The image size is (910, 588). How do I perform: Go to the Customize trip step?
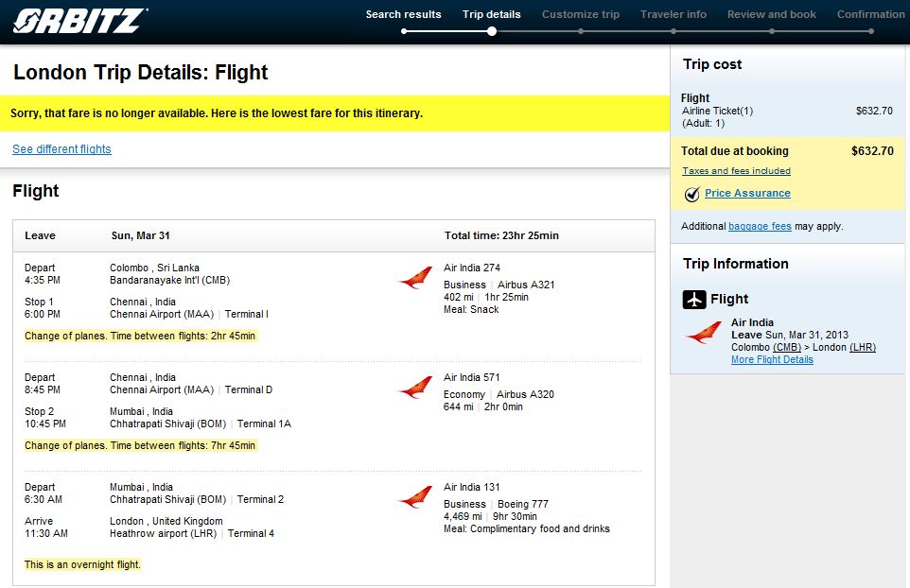(581, 14)
